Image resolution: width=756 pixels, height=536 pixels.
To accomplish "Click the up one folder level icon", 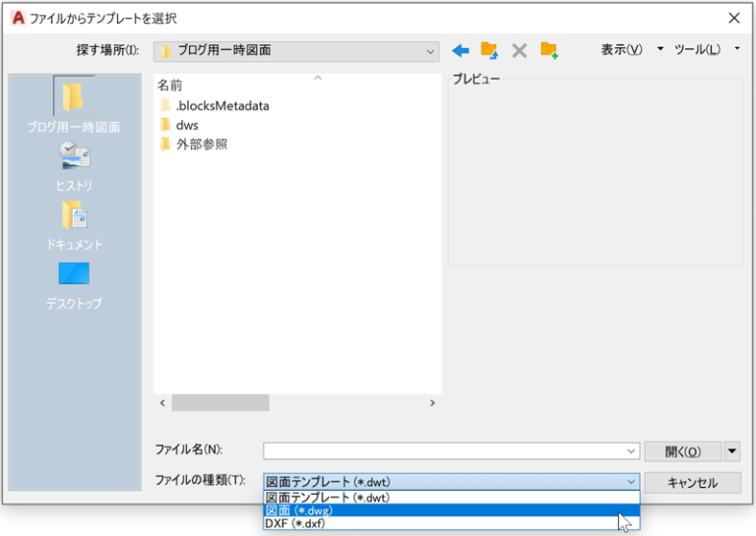I will [489, 50].
